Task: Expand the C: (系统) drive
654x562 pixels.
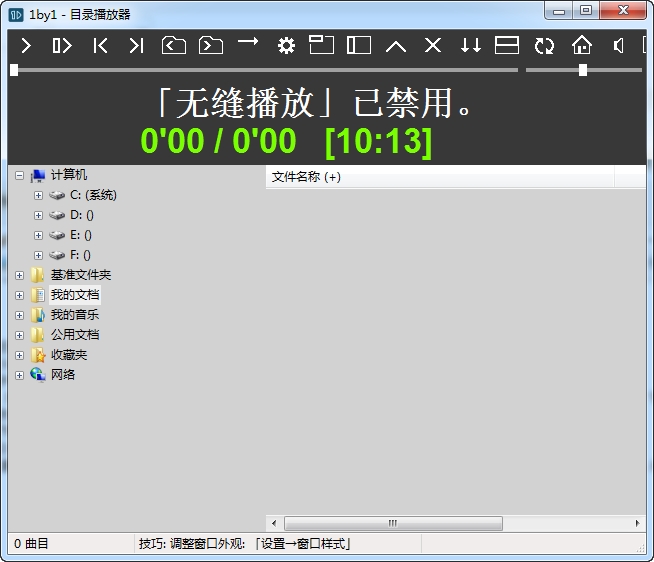Action: point(38,195)
